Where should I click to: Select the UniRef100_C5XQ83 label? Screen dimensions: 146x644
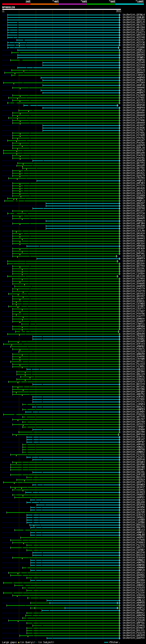133,337
